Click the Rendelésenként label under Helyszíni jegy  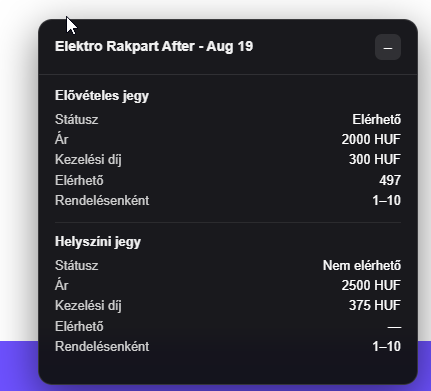[102, 346]
